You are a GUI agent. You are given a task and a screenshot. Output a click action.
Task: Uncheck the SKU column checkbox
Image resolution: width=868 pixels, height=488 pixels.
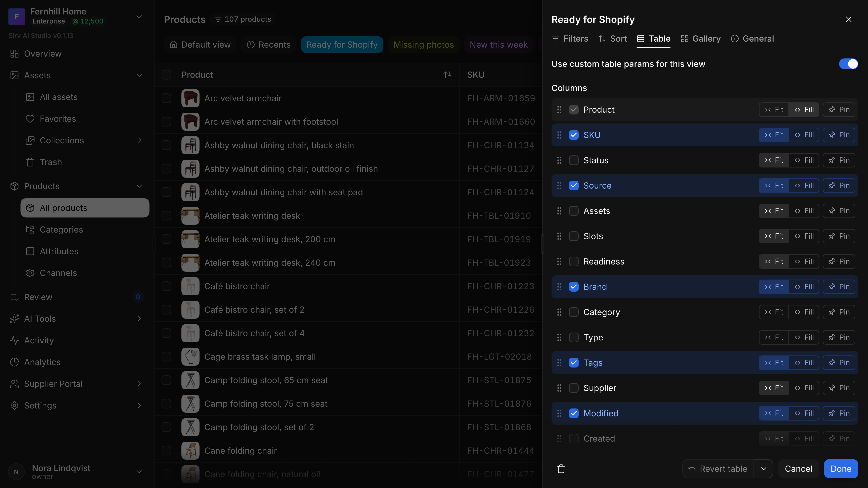[x=574, y=135]
